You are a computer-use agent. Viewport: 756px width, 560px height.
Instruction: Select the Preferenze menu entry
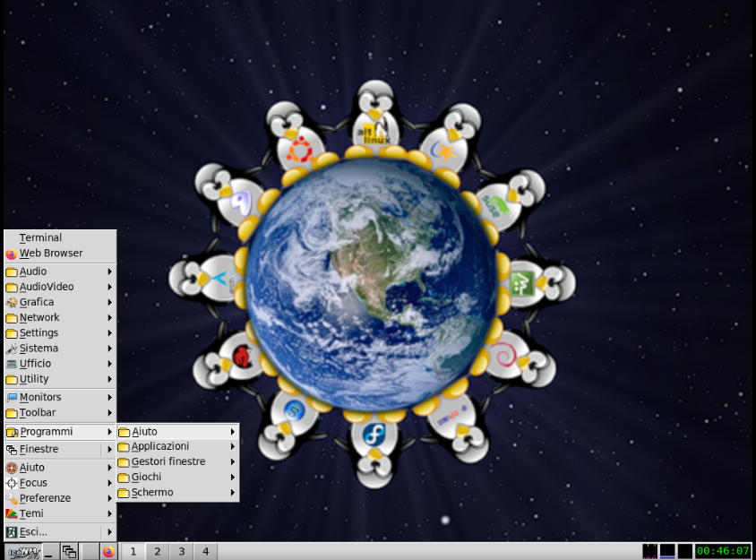[45, 498]
